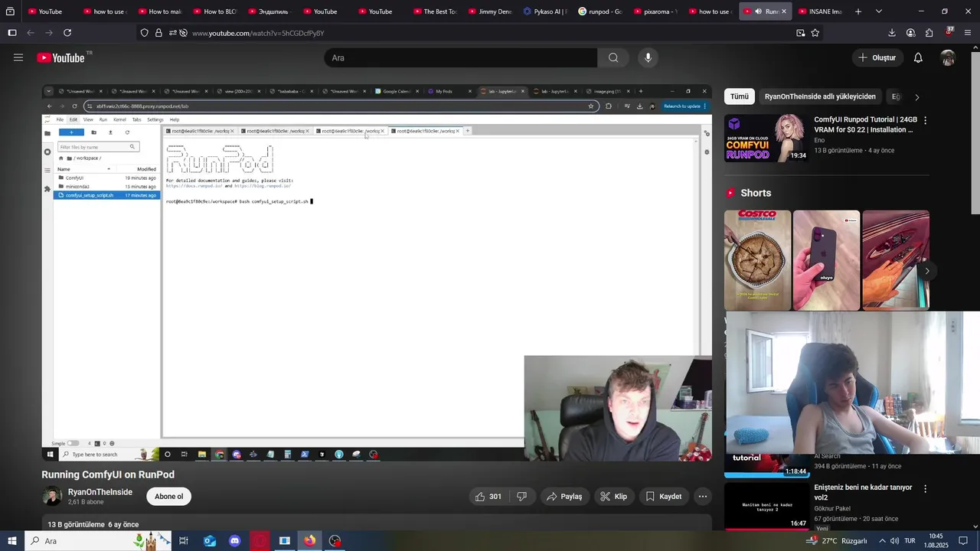Open RyanOnTheInside channel avatar
The height and width of the screenshot is (551, 980).
(52, 497)
